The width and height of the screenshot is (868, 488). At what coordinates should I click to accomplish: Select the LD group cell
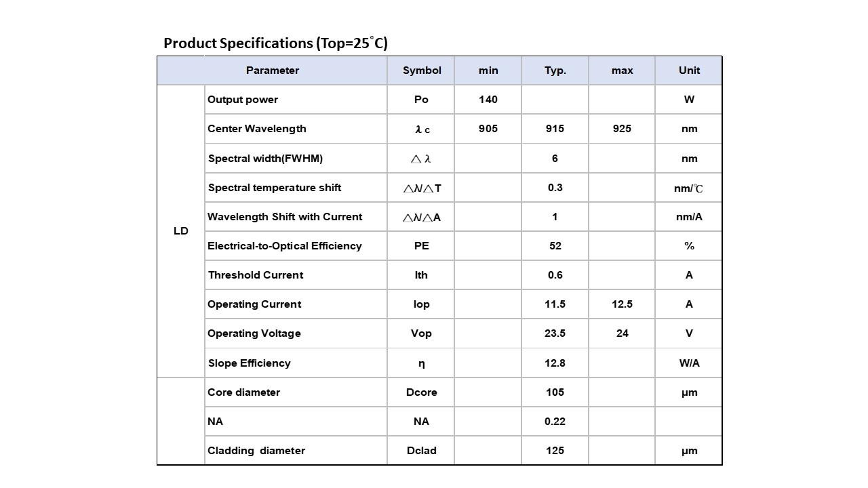(x=181, y=231)
